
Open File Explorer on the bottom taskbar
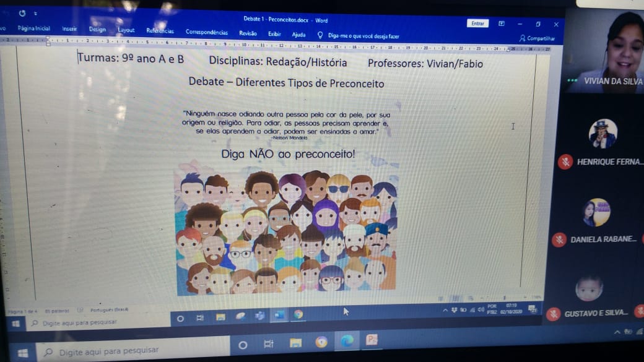point(295,342)
